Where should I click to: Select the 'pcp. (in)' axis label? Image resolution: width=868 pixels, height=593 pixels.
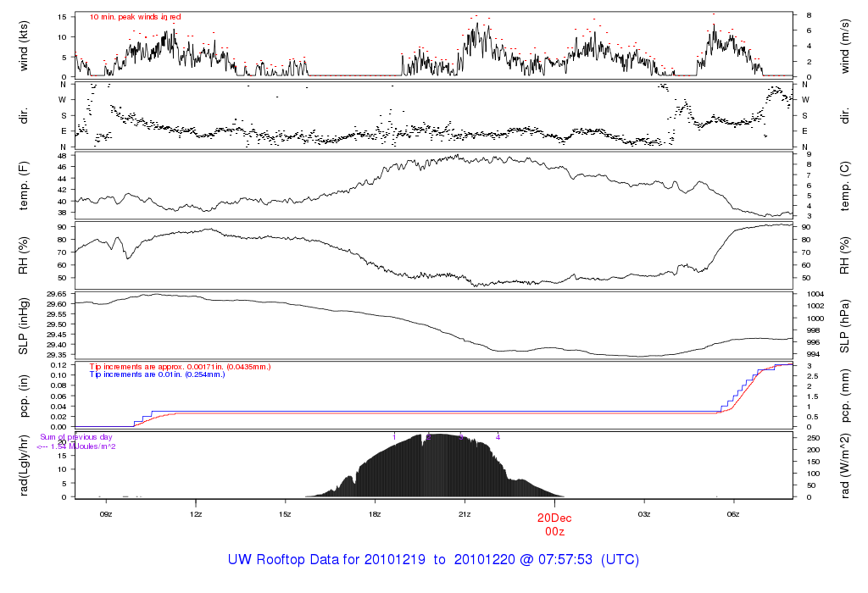click(25, 396)
